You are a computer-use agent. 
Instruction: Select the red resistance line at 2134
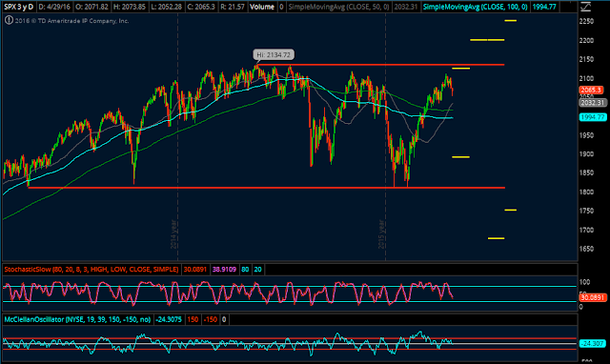pos(380,65)
